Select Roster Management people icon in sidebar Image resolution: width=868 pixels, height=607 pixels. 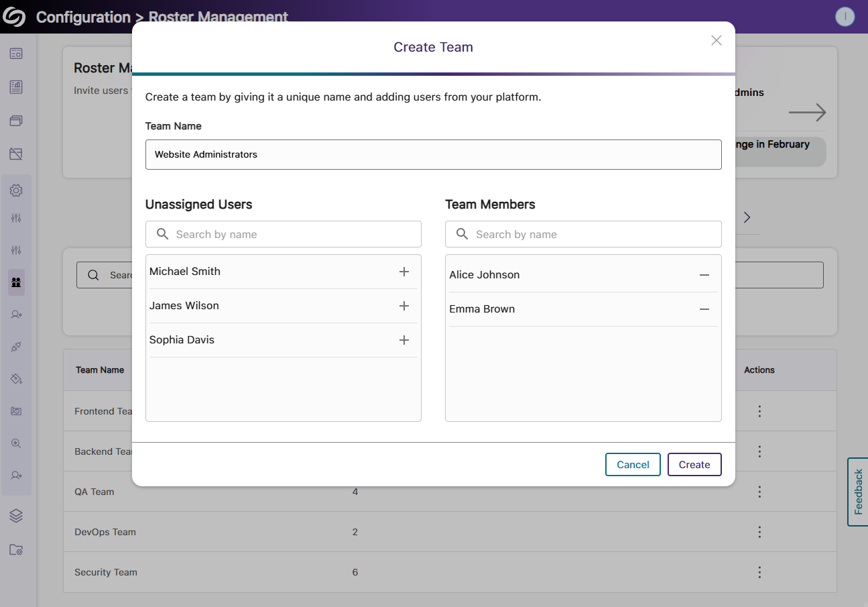pos(16,282)
